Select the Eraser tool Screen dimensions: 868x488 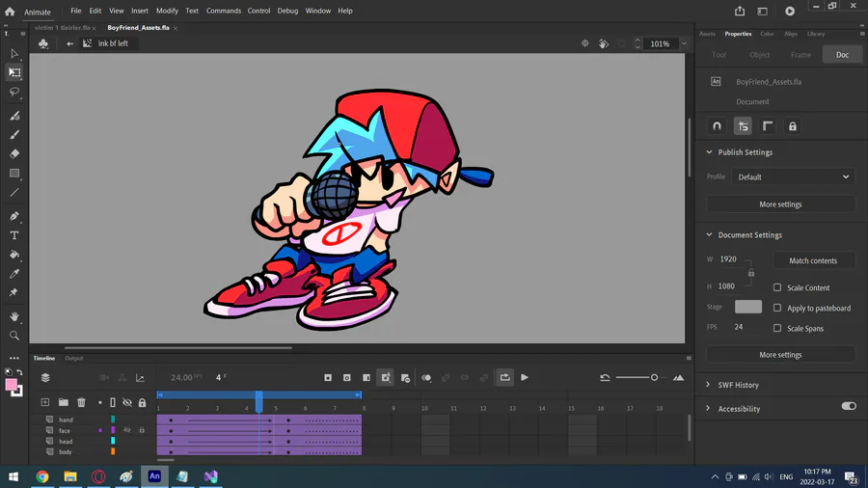pos(14,153)
